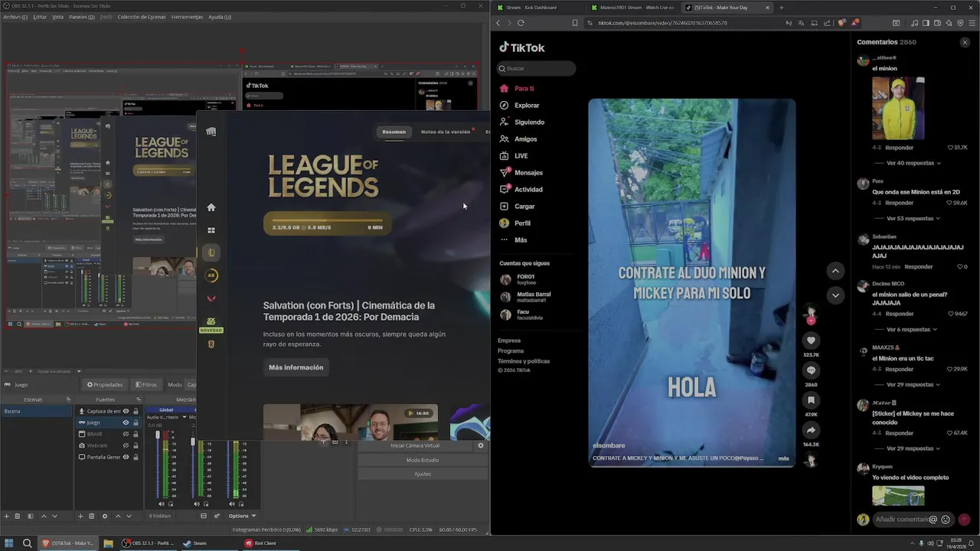Expand Ver 6 respuestas

click(911, 329)
